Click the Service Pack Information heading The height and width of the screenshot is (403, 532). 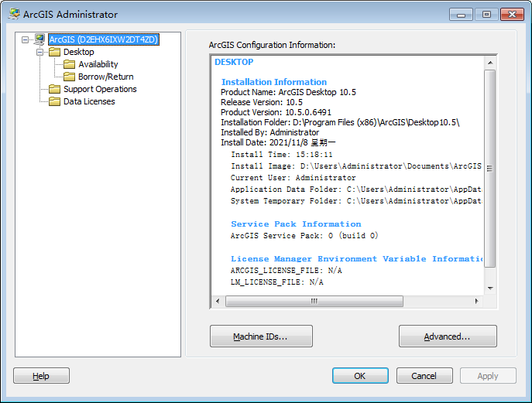pyautogui.click(x=296, y=224)
